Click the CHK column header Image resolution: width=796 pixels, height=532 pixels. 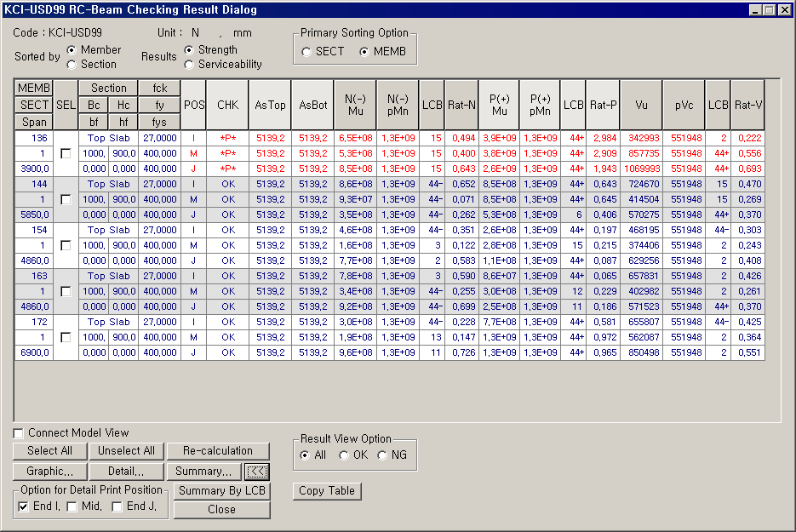(x=227, y=105)
